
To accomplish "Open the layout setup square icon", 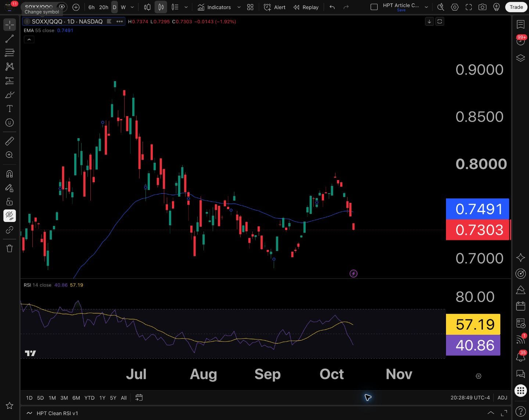I will point(374,7).
